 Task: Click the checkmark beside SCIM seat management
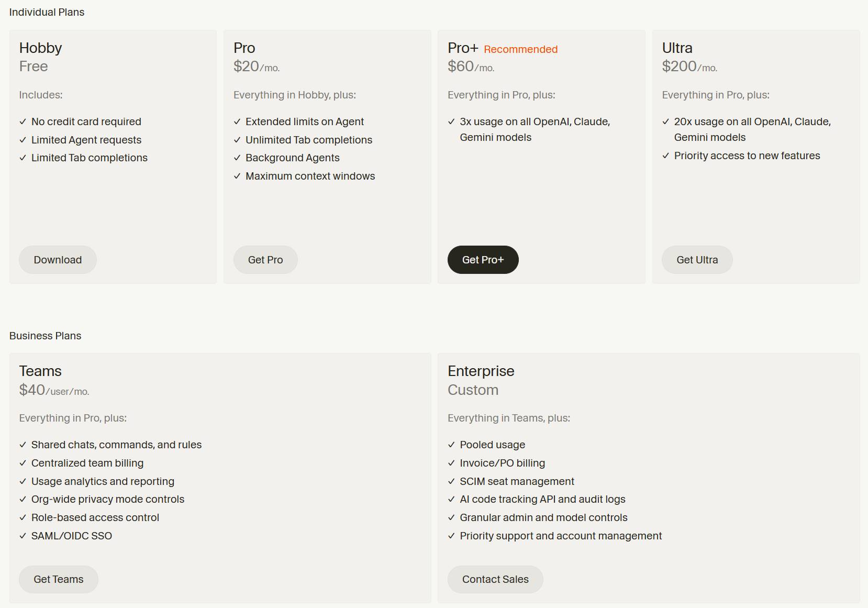[x=451, y=481]
